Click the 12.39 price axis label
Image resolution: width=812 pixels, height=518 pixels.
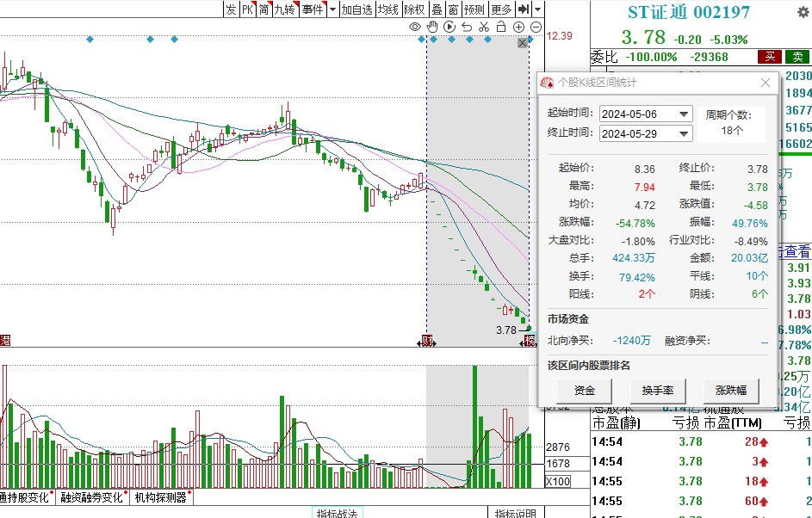coord(560,35)
